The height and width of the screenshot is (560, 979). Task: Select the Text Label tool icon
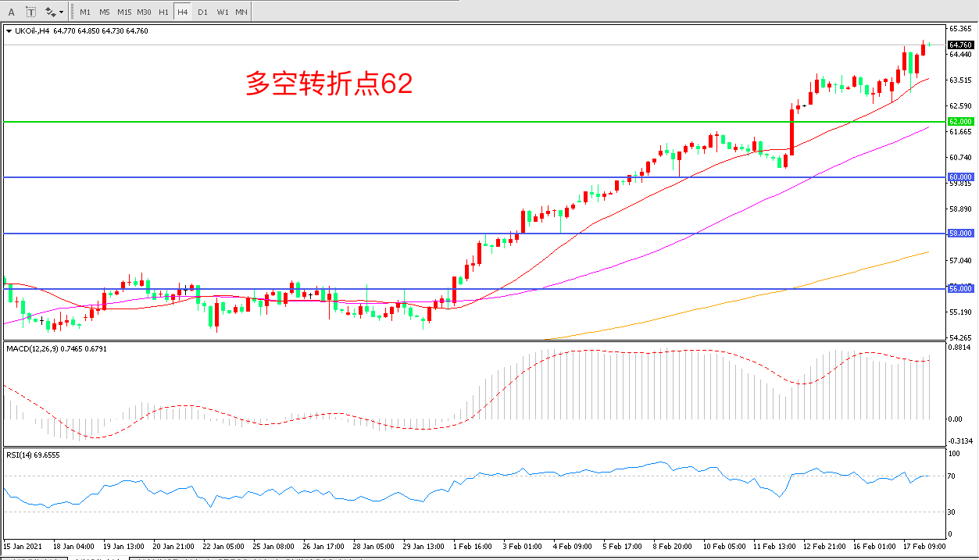click(30, 12)
